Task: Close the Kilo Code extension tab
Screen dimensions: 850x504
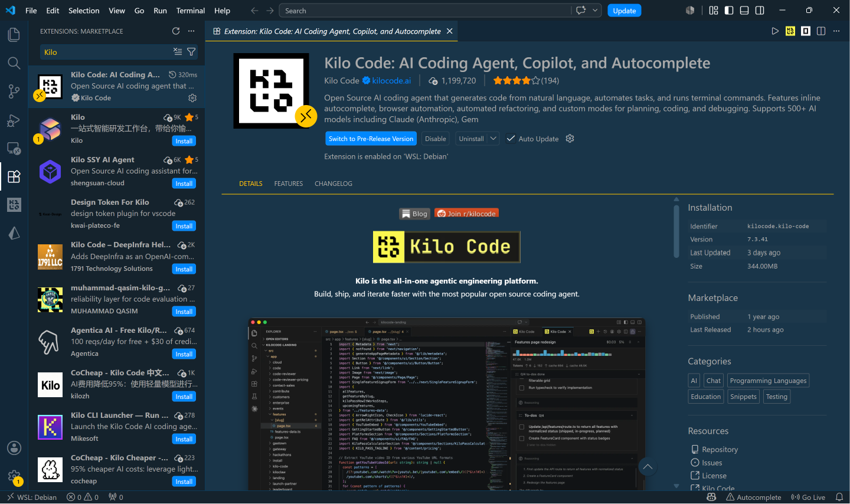Action: tap(450, 31)
